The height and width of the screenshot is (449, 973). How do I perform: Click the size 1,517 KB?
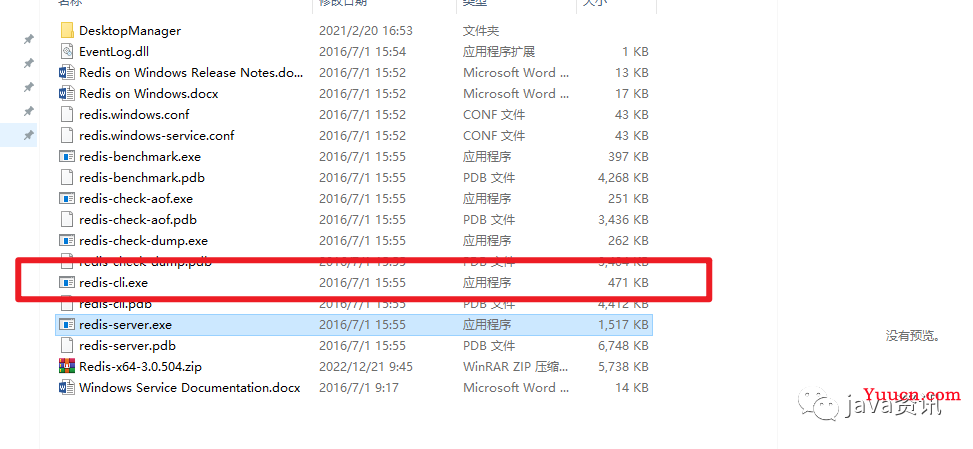click(x=623, y=324)
